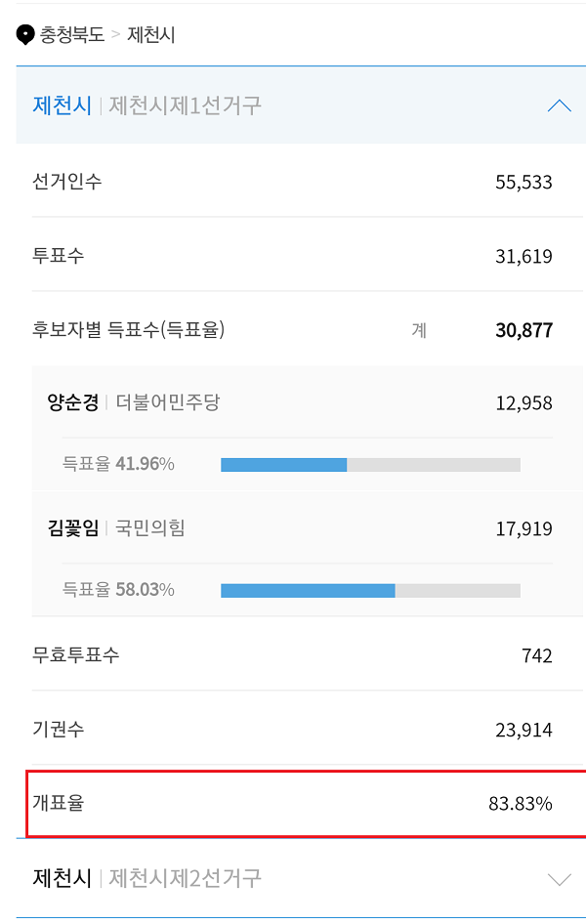The image size is (586, 924).
Task: Click the 83.83% counting rate value
Action: (x=521, y=804)
